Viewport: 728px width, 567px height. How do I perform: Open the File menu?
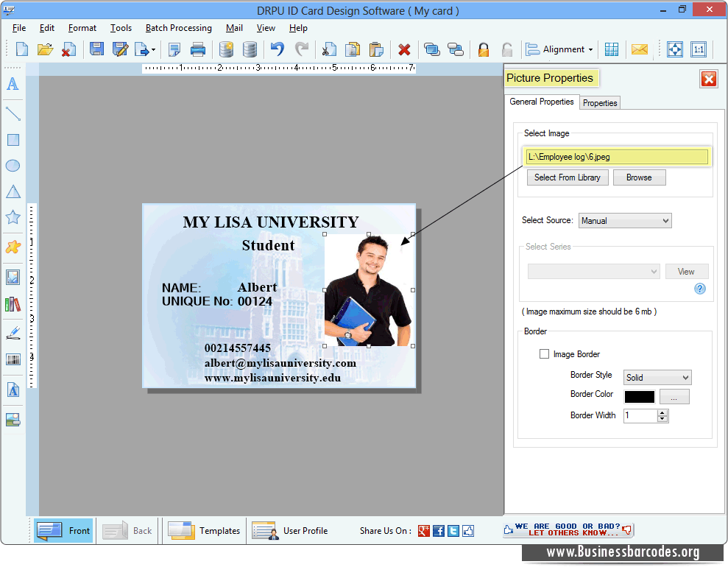click(x=19, y=28)
